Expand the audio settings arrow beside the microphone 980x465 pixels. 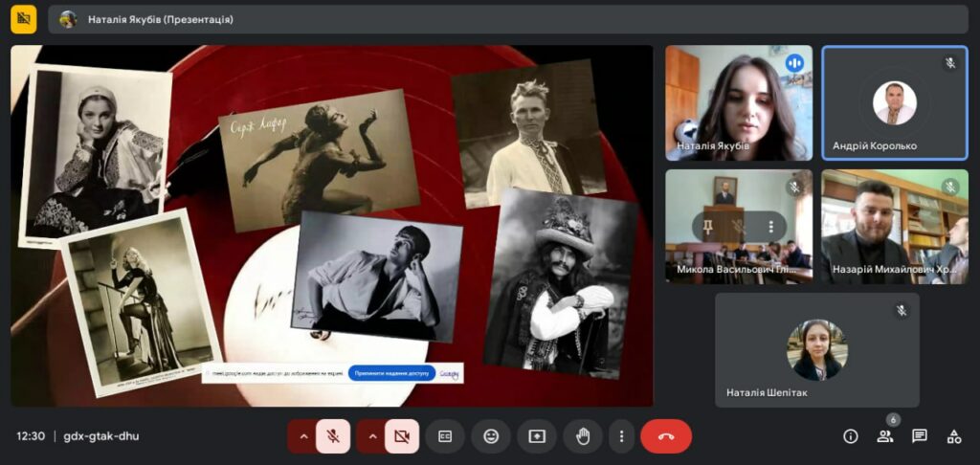303,436
